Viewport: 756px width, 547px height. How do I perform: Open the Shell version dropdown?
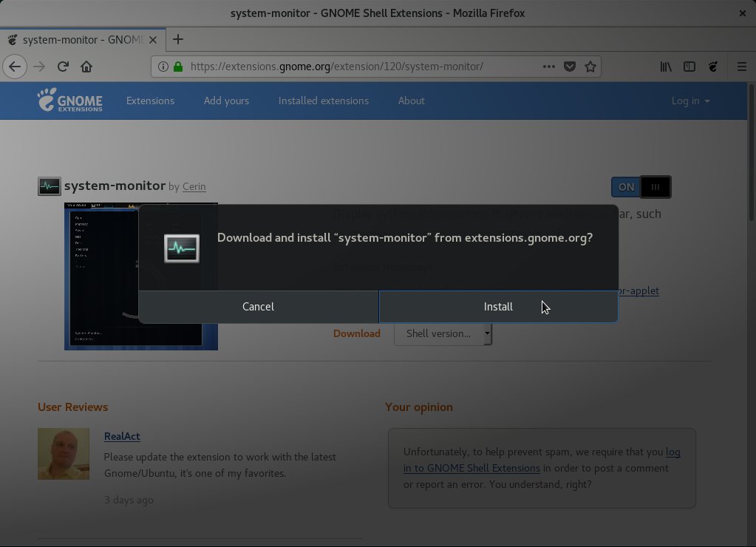coord(442,333)
